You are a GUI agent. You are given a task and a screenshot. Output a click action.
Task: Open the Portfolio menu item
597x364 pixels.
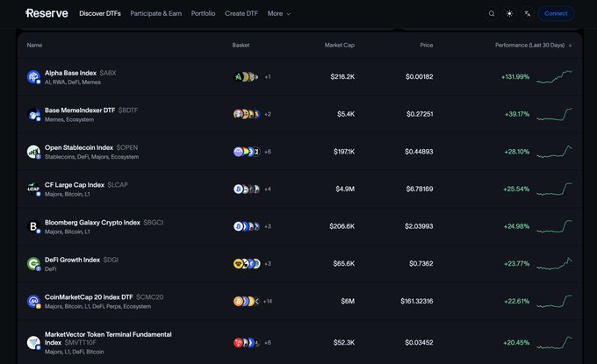click(203, 14)
